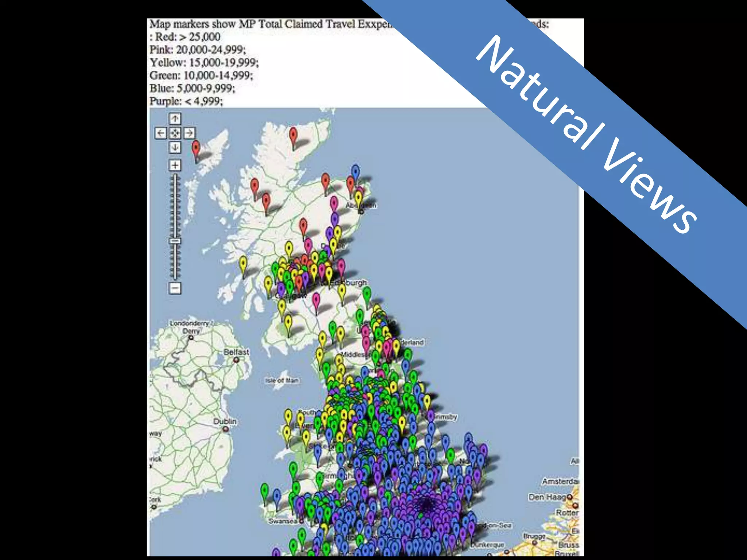Click the Dublin city label
Screen dimensions: 747x560
(225, 421)
